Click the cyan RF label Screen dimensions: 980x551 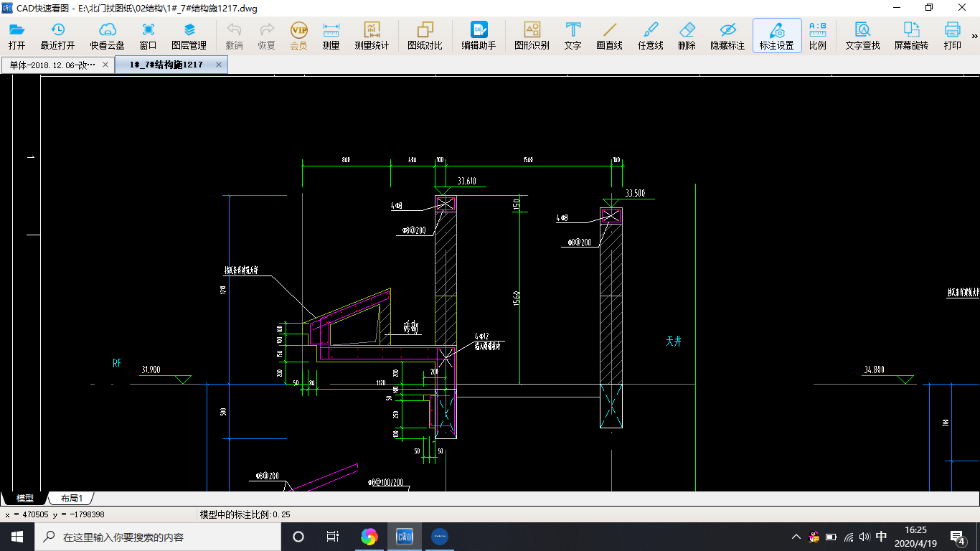(117, 363)
